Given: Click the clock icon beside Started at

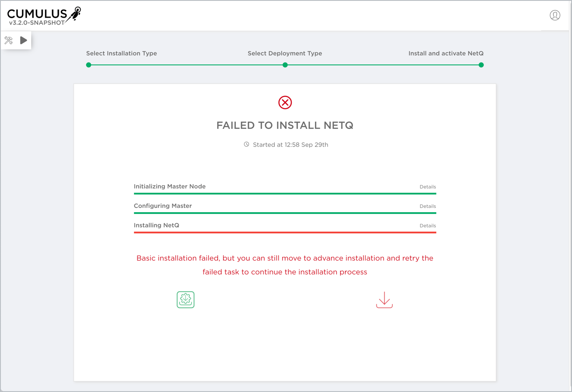Looking at the screenshot, I should [246, 144].
